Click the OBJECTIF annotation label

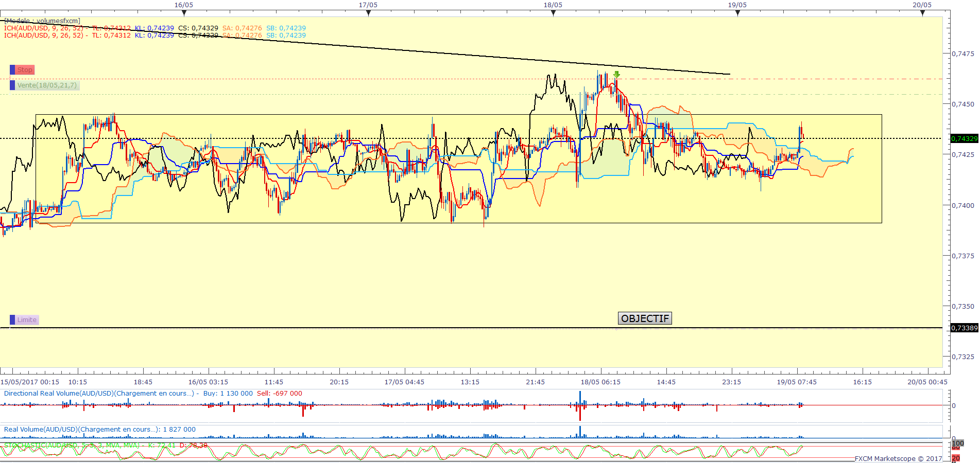[x=645, y=318]
